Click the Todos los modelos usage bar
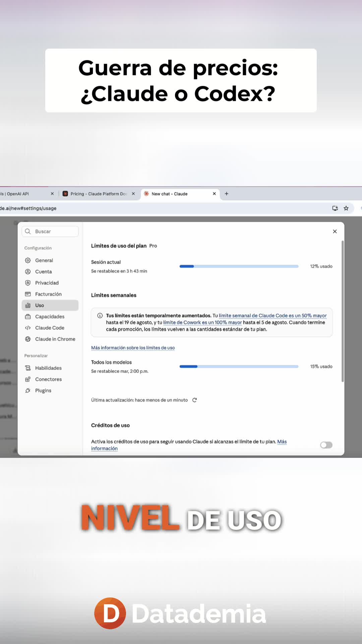This screenshot has height=644, width=362. 239,367
